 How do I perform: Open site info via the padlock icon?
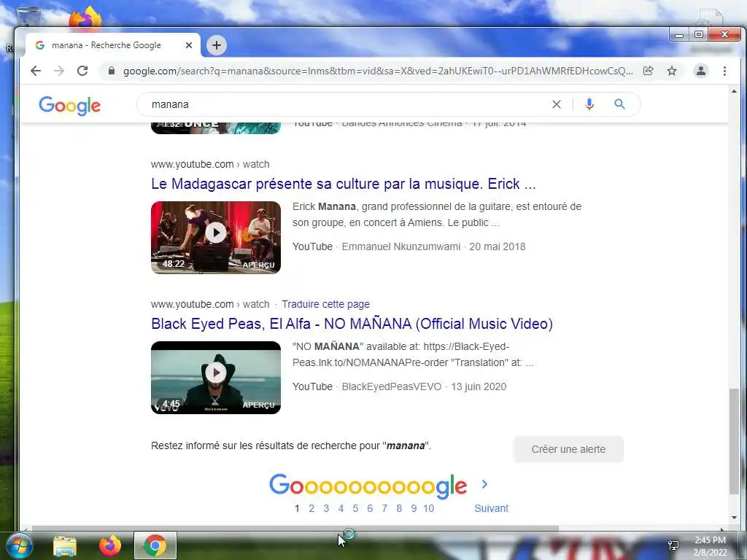(x=112, y=71)
